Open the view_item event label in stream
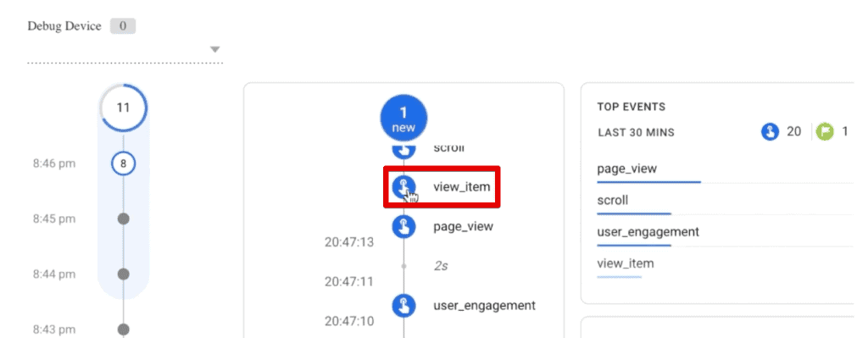868x338 pixels. coord(462,187)
